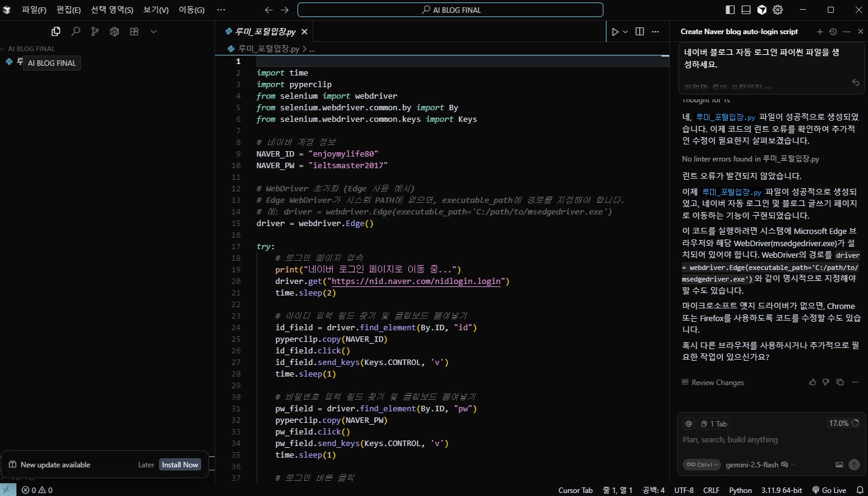The height and width of the screenshot is (496, 868).
Task: Click the thumbs down feedback icon
Action: click(x=826, y=382)
